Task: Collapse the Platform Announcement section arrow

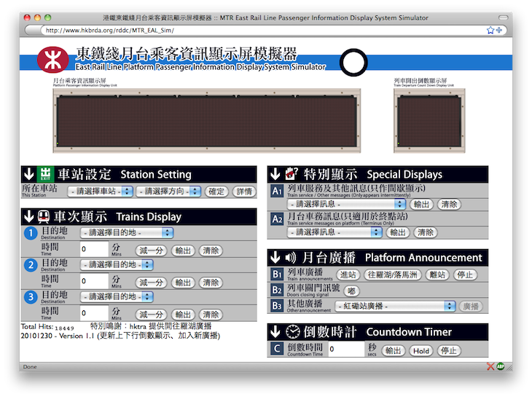Action: coord(275,257)
